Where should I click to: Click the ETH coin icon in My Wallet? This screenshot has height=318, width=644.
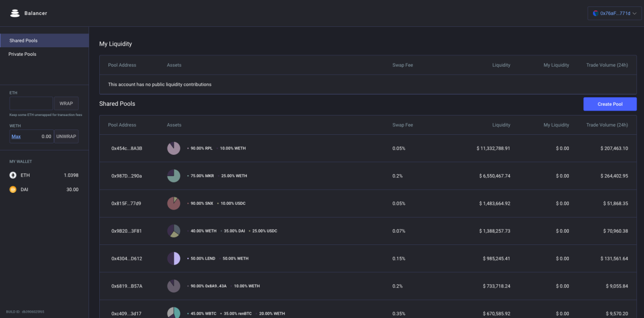(x=13, y=175)
